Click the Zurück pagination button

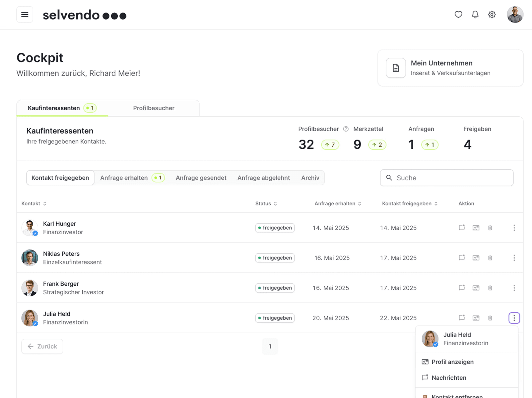pos(42,347)
